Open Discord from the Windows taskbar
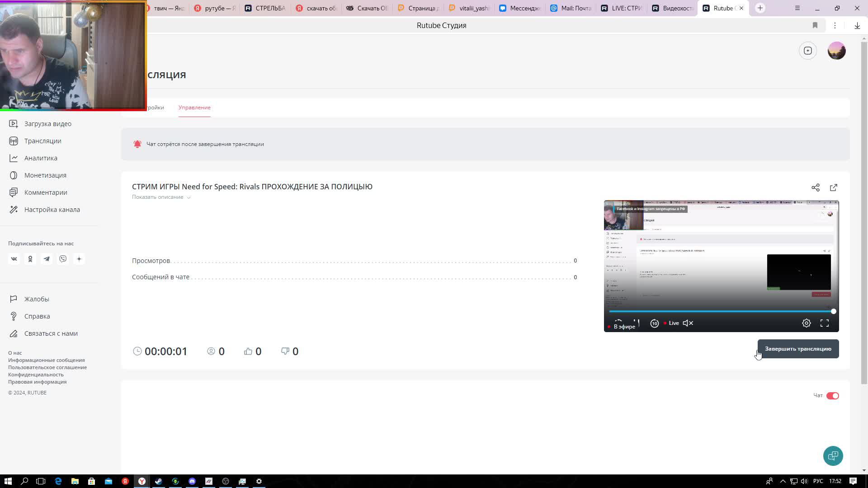 (192, 481)
